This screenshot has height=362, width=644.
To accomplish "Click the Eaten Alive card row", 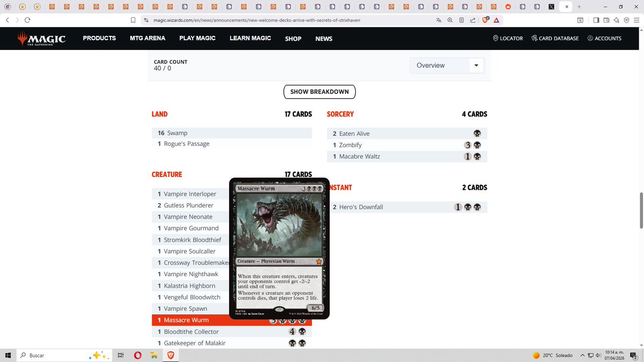I will (x=407, y=134).
